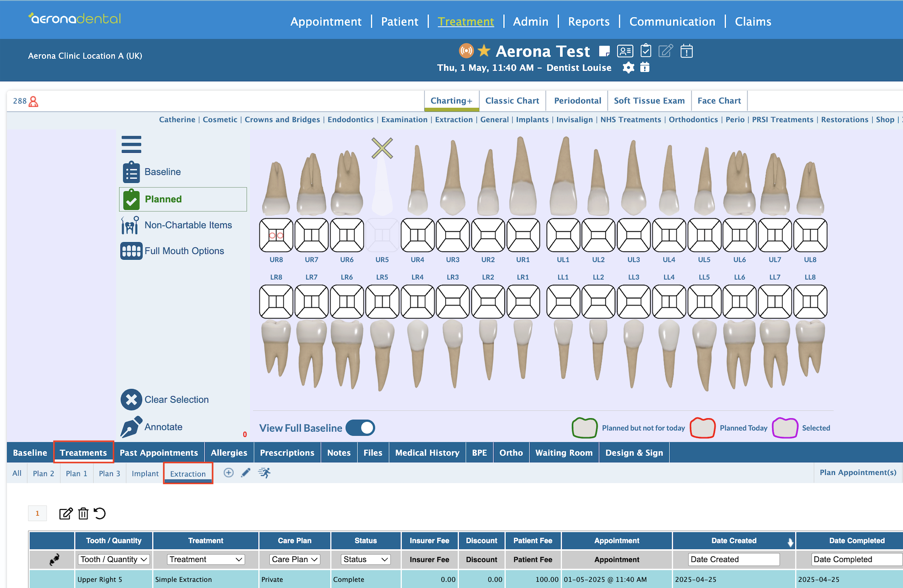Open the Medical History tab
This screenshot has height=588, width=903.
tap(427, 453)
